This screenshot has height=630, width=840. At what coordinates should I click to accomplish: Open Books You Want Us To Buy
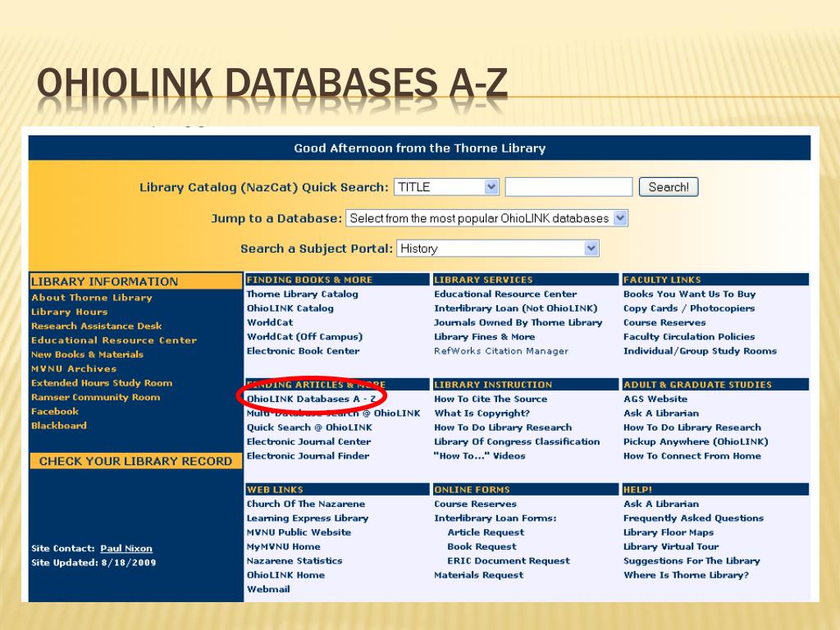pyautogui.click(x=689, y=294)
